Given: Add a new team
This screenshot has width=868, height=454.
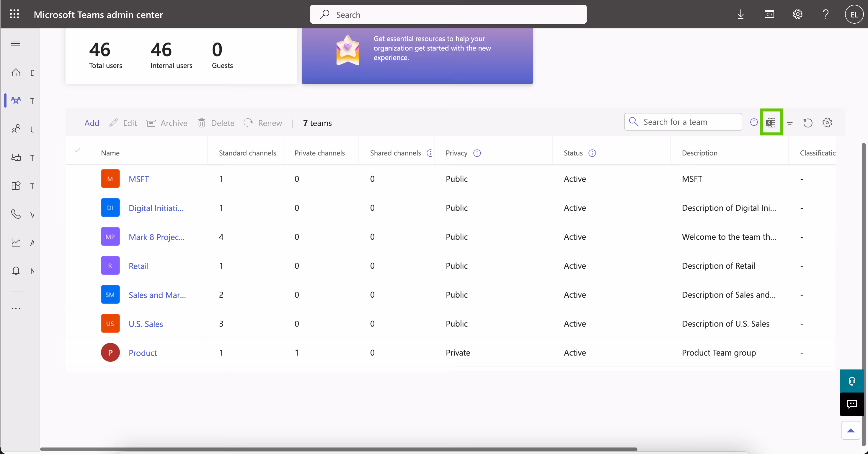Looking at the screenshot, I should coord(85,123).
